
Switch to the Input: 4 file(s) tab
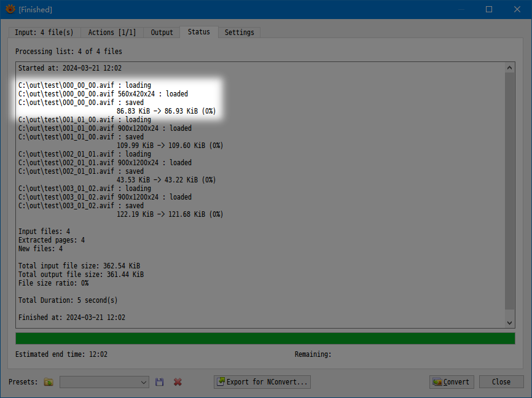[x=44, y=33]
